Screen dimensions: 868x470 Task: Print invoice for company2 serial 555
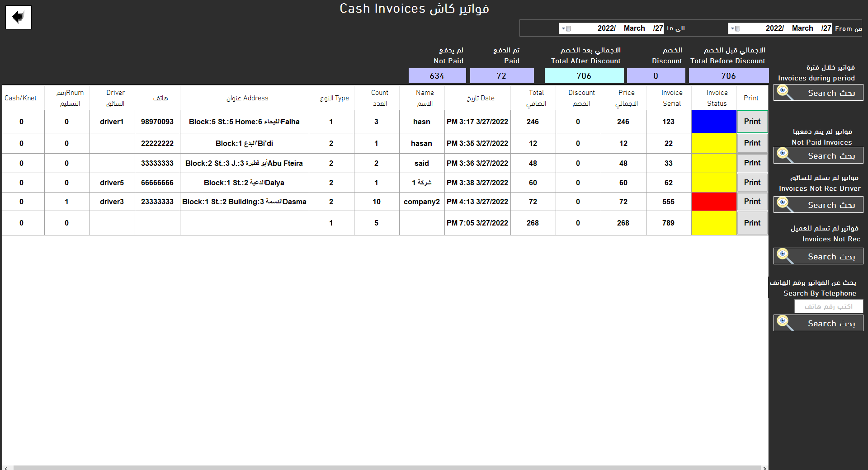[x=752, y=202]
